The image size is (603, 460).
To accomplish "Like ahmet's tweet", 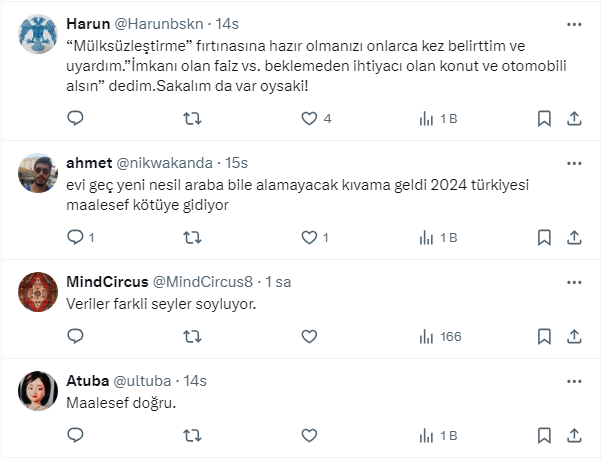I will click(x=309, y=237).
